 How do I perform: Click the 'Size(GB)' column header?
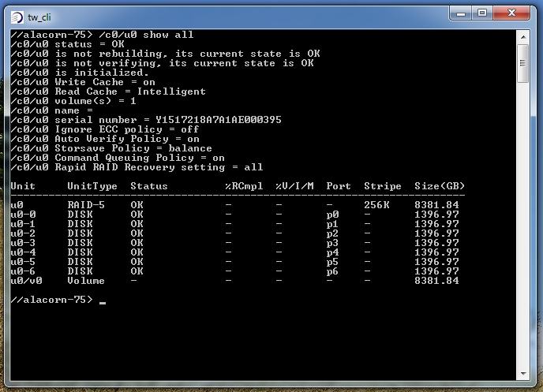439,186
